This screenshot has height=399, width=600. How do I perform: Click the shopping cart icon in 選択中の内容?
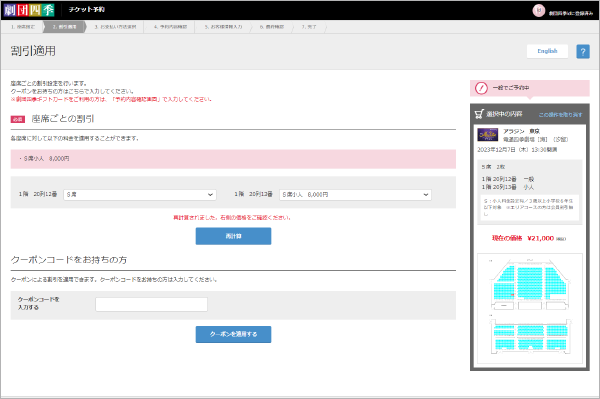(479, 114)
